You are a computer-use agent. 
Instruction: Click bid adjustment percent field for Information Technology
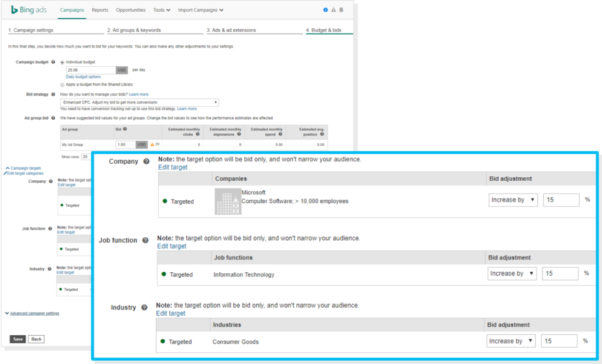(560, 274)
